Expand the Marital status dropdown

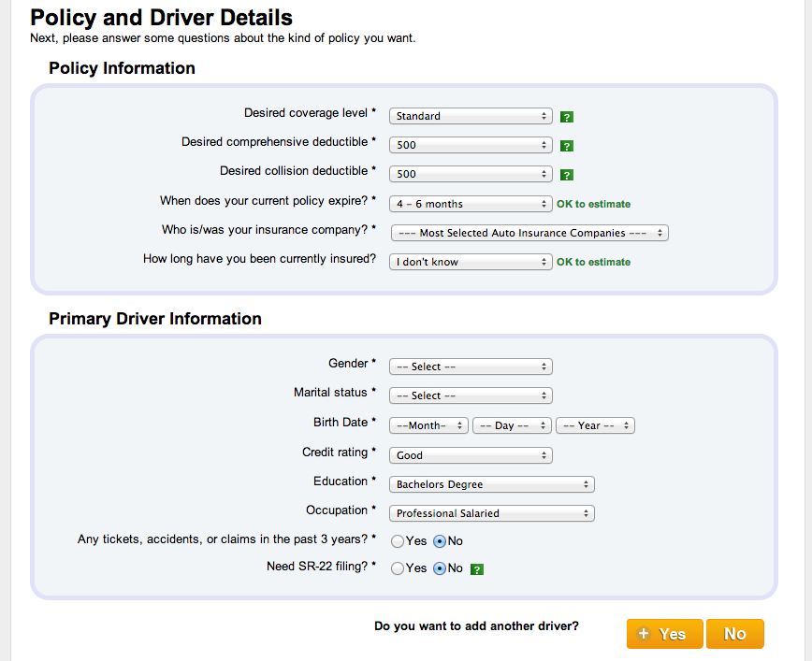point(471,395)
